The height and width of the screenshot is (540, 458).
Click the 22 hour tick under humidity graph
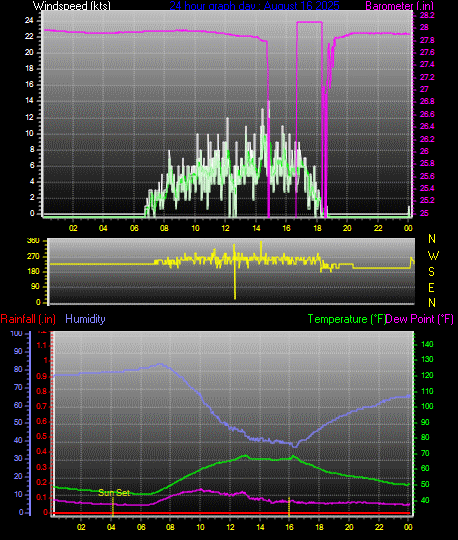coord(378,527)
